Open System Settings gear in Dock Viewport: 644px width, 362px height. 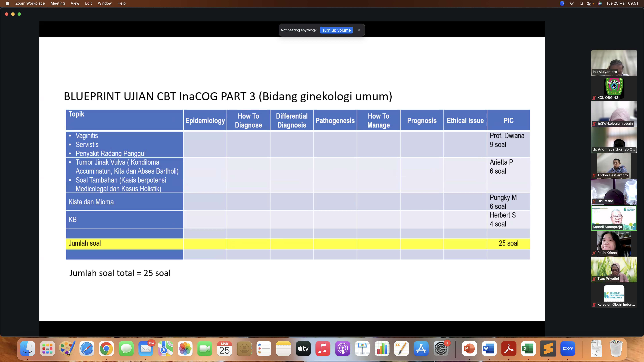point(441,348)
